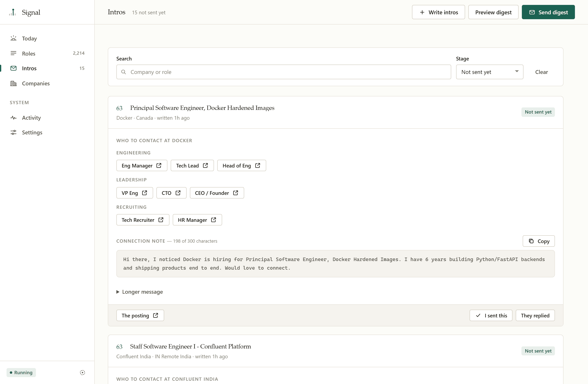Open Tech Lead contact search
Image resolution: width=588 pixels, height=384 pixels.
(x=192, y=166)
